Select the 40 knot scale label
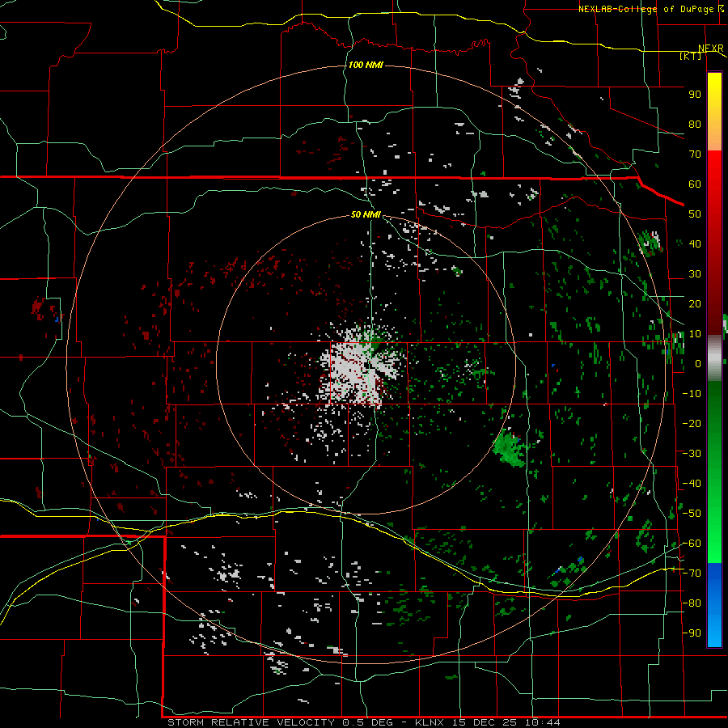The height and width of the screenshot is (728, 728). [695, 243]
